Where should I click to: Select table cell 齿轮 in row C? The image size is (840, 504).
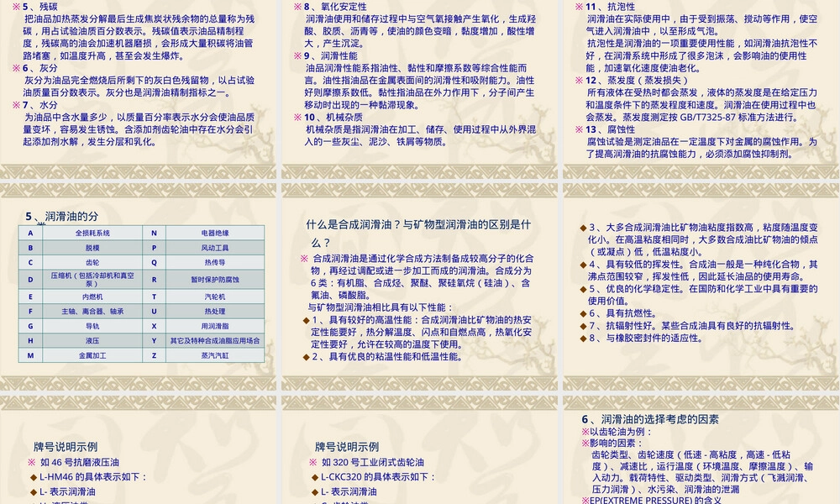(x=92, y=262)
